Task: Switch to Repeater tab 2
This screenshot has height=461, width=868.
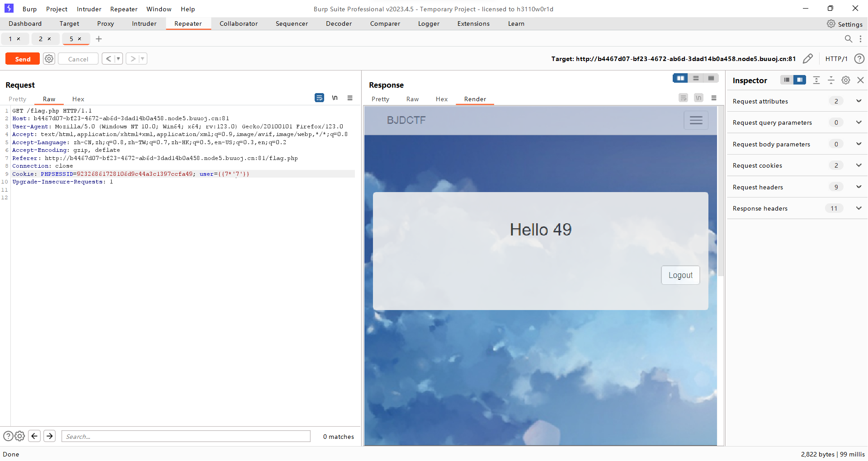Action: coord(41,39)
